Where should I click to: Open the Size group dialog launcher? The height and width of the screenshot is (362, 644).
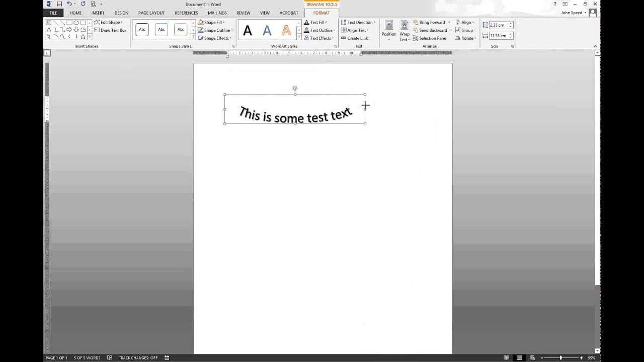[512, 46]
